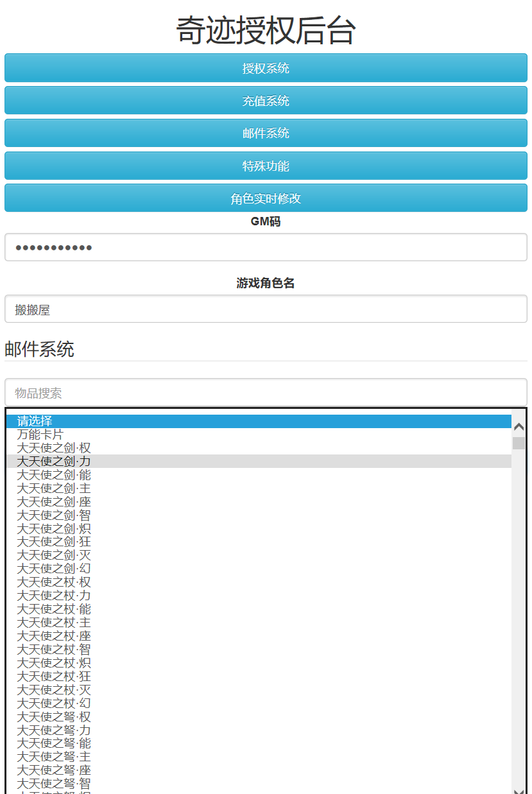532x794 pixels.
Task: Click the 游戏角色名 input field
Action: point(266,309)
